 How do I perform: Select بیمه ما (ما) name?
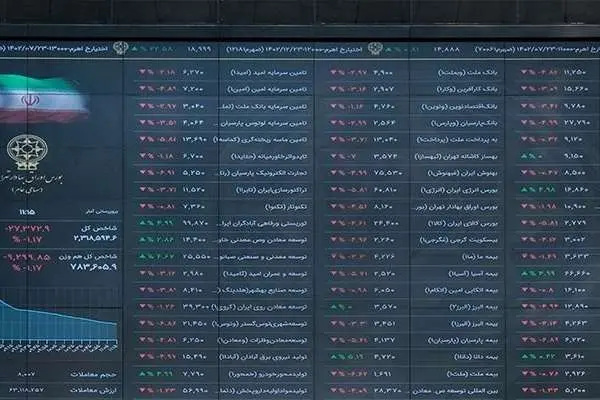click(480, 257)
